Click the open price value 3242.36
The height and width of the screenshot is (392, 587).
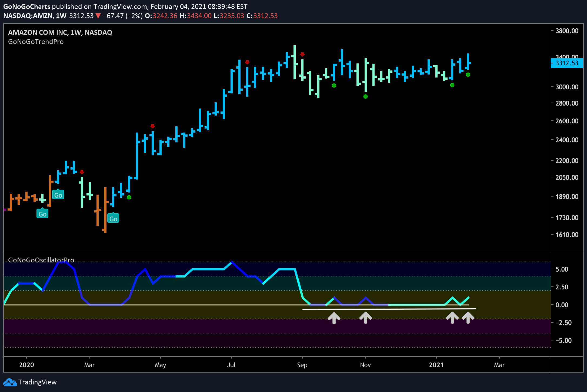[165, 16]
